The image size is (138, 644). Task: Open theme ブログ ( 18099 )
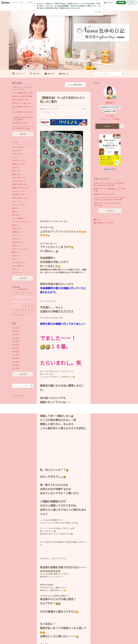18,147
